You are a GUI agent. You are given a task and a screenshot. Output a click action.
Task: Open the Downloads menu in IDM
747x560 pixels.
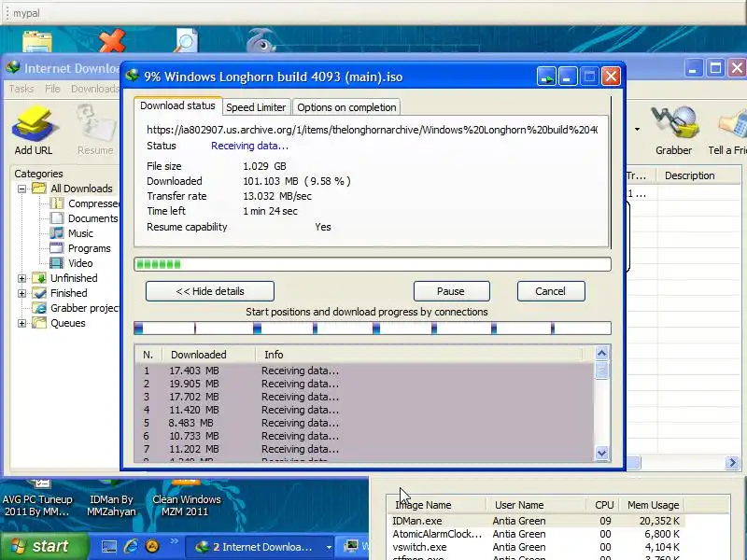94,89
